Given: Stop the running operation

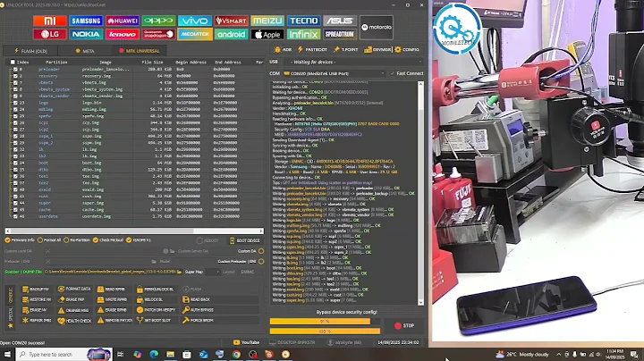Looking at the screenshot, I should pos(403,326).
